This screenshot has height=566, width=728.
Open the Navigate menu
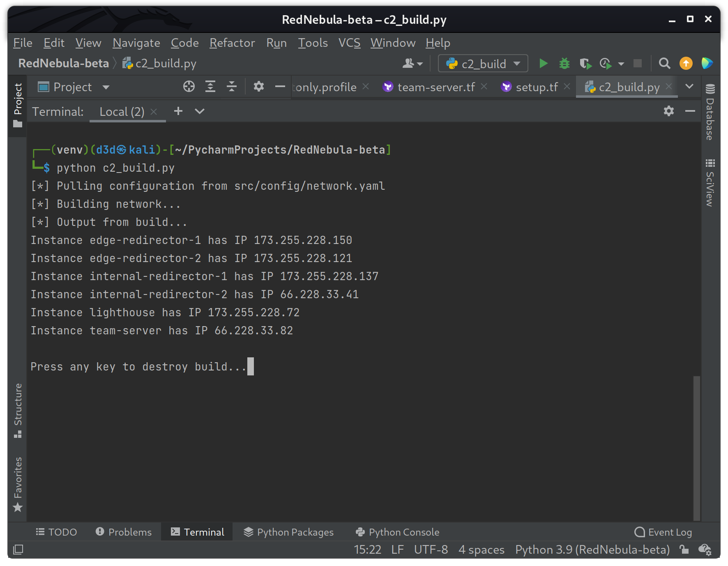[136, 43]
